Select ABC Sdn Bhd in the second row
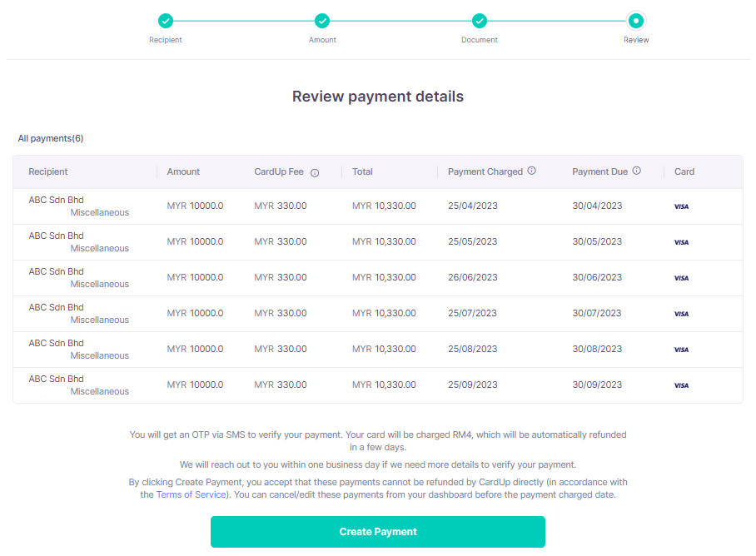Image resolution: width=756 pixels, height=556 pixels. (x=55, y=236)
